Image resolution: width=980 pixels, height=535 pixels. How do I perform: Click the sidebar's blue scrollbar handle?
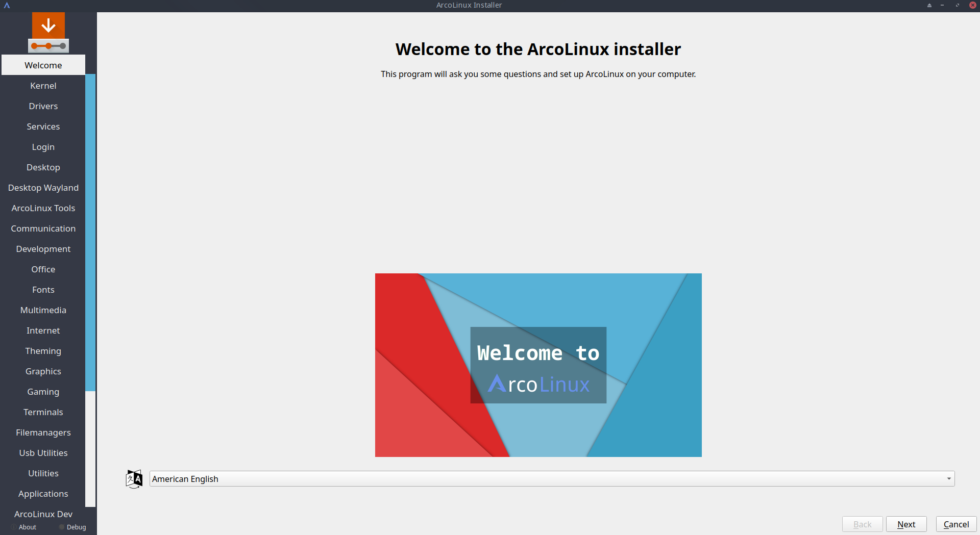coord(90,233)
